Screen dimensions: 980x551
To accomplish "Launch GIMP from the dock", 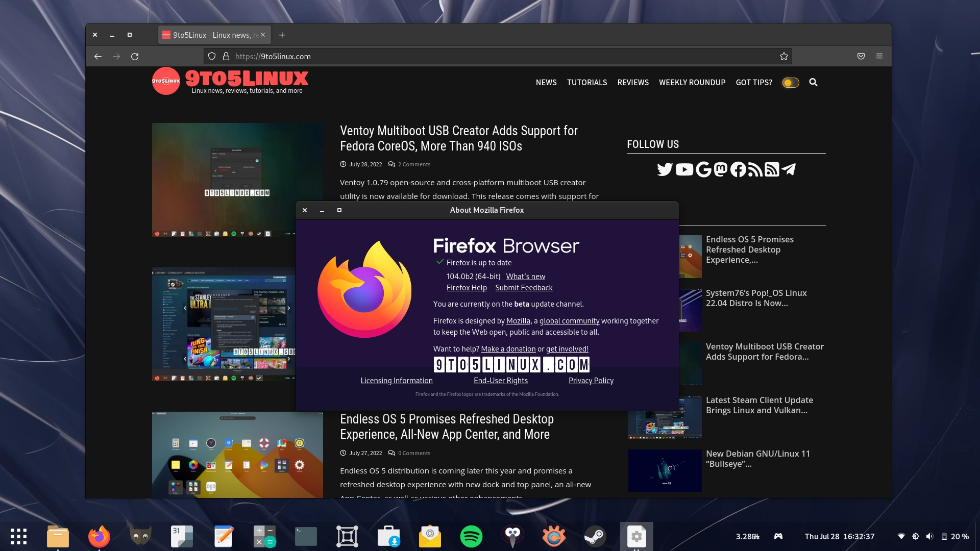I will [x=140, y=536].
